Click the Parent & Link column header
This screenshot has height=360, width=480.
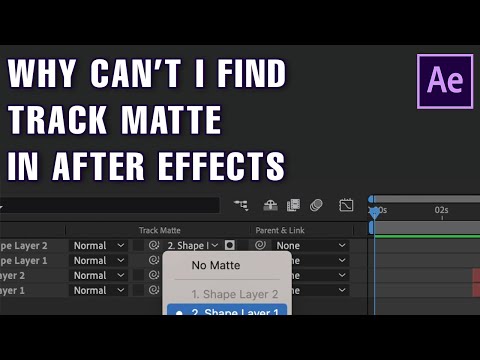coord(280,230)
